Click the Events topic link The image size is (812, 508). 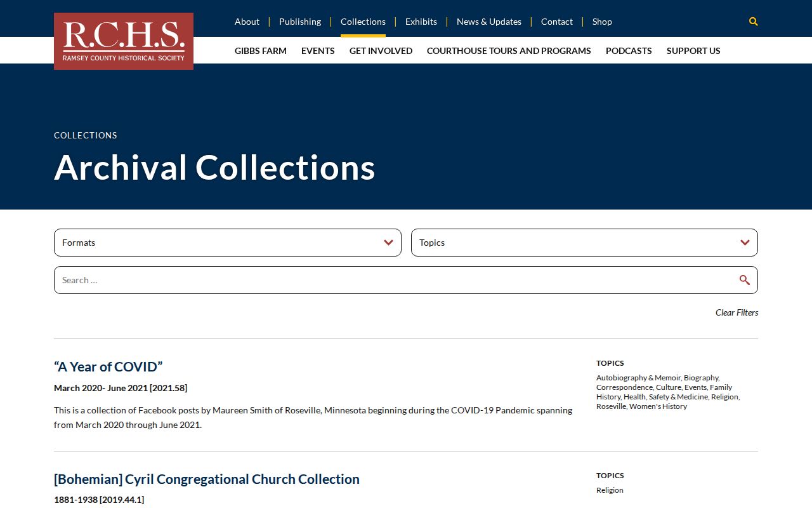(x=695, y=387)
